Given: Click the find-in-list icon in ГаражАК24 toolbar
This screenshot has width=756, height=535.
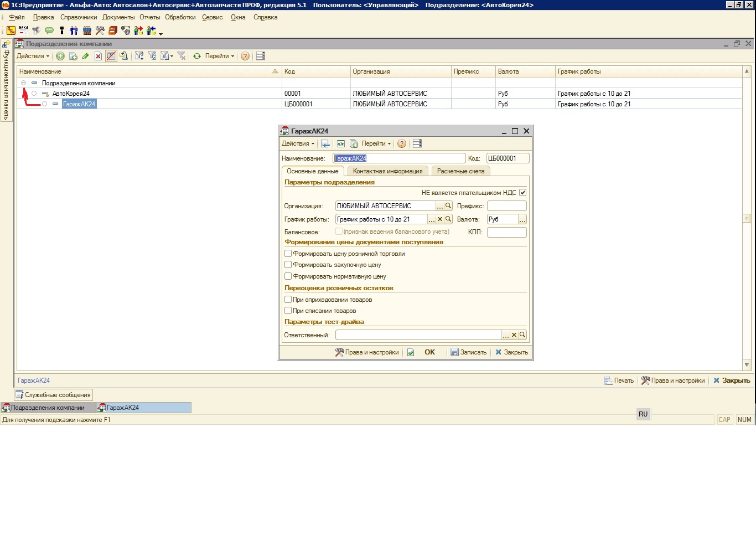Looking at the screenshot, I should pyautogui.click(x=325, y=143).
